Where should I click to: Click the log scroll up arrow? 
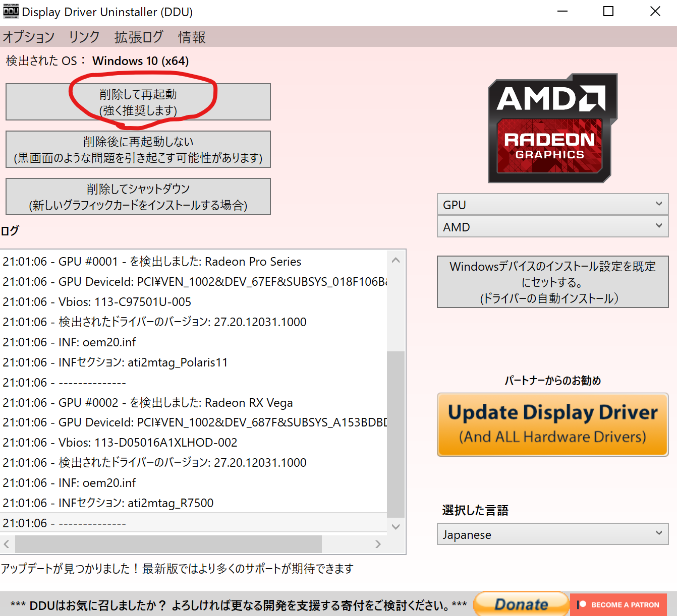(396, 260)
